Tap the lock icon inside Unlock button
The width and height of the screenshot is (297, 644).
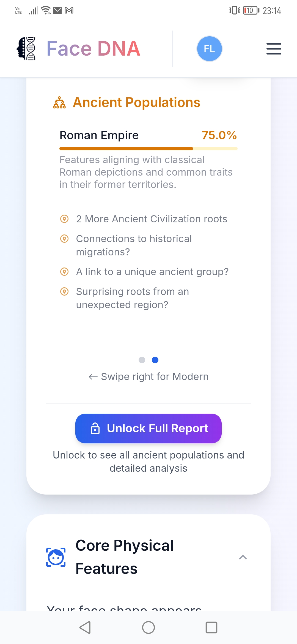[x=95, y=428]
